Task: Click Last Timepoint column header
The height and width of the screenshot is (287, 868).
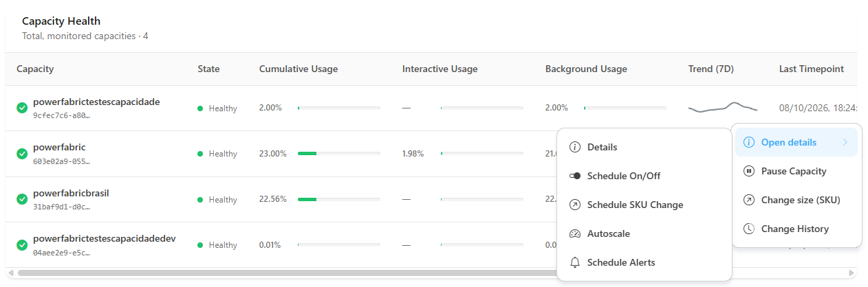Action: coord(812,69)
